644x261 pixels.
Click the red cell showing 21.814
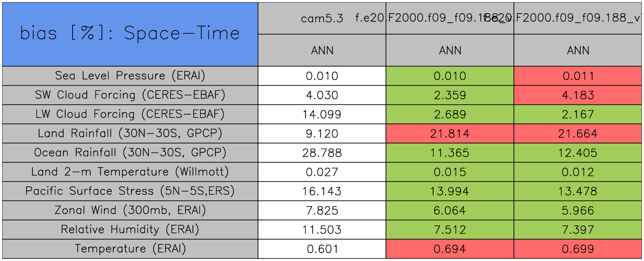click(450, 134)
